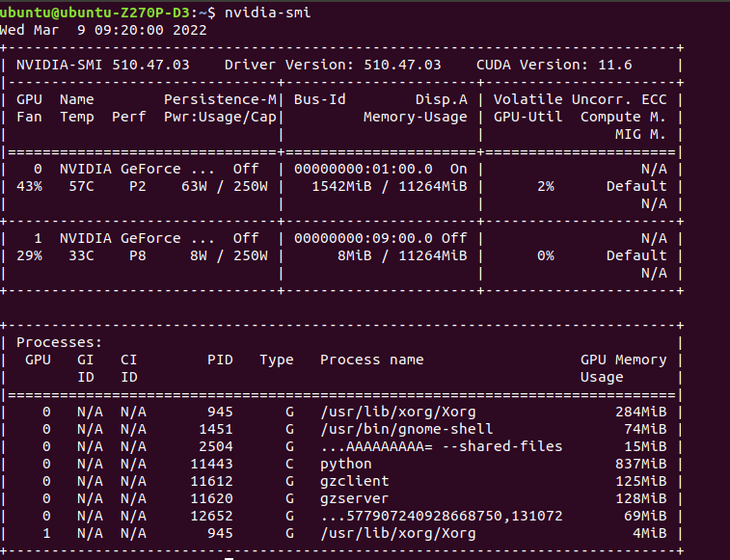The height and width of the screenshot is (560, 730).
Task: Click process "...AAAAAAAAA= --shared-files"
Action: [442, 446]
